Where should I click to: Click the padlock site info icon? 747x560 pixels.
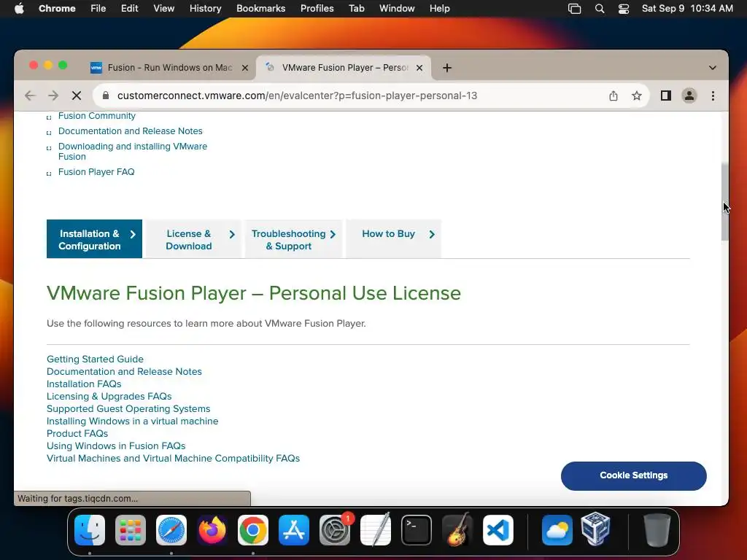pyautogui.click(x=106, y=96)
